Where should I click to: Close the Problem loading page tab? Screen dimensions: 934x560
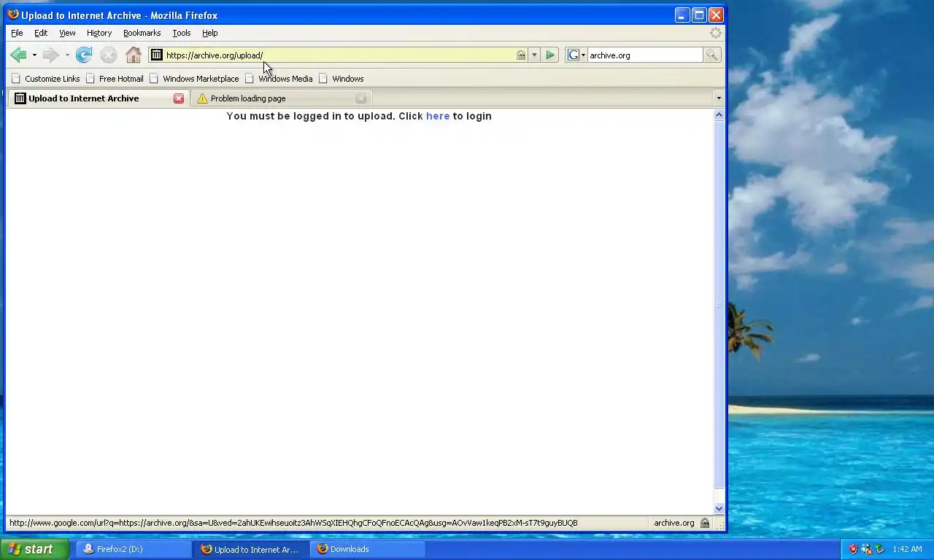[x=361, y=98]
